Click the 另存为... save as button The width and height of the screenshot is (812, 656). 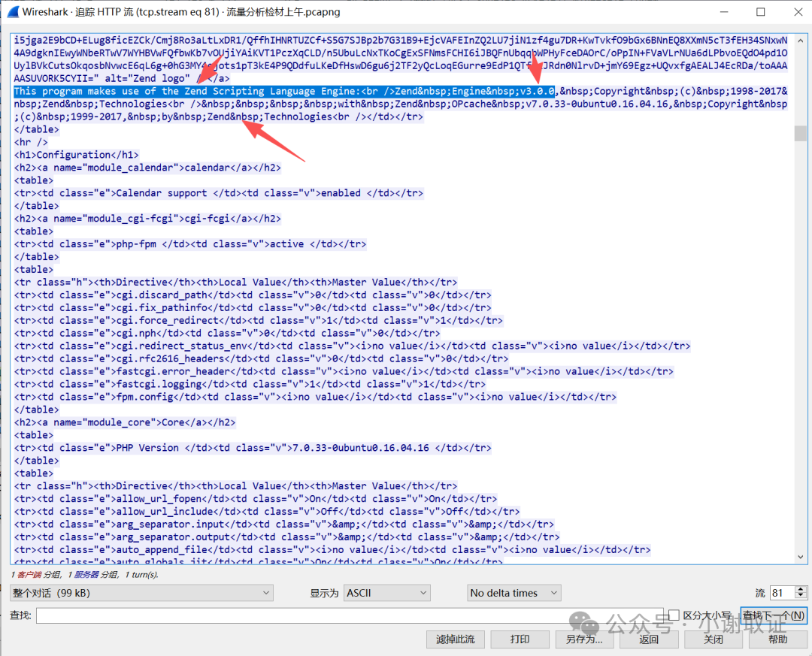pos(584,639)
